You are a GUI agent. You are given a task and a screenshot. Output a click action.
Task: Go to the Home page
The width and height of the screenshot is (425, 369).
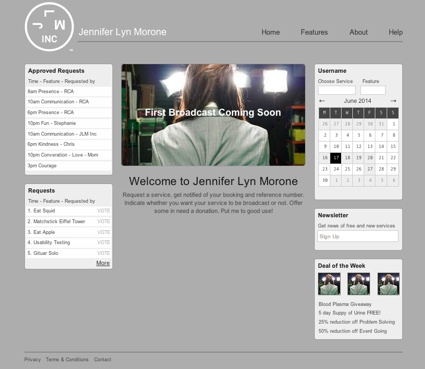pyautogui.click(x=270, y=32)
